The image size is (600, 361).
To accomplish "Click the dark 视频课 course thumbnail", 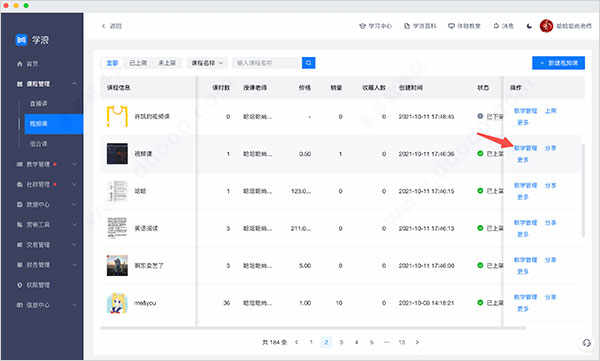I will click(117, 154).
